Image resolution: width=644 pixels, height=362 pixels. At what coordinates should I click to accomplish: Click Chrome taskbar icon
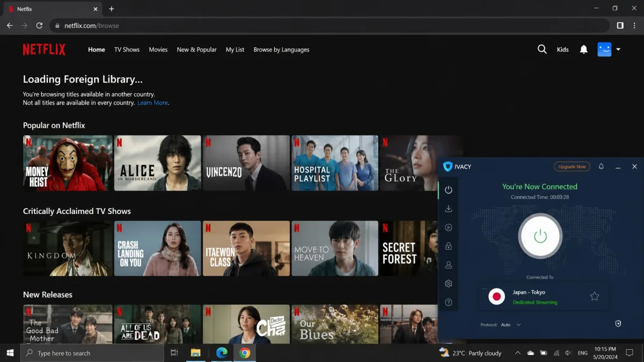[245, 353]
